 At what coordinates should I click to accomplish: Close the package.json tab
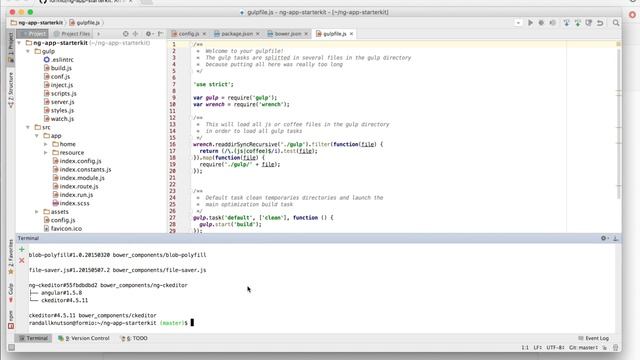pos(258,34)
